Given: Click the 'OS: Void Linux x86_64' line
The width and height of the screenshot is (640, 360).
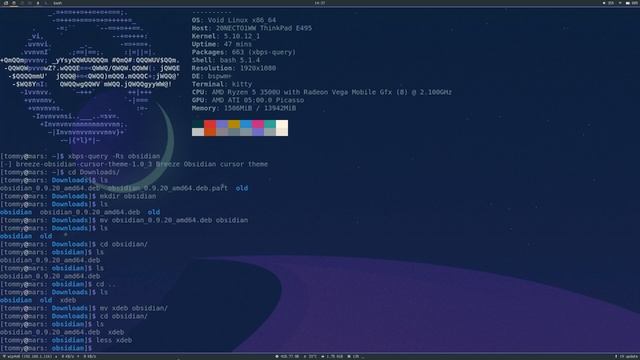Looking at the screenshot, I should (x=234, y=20).
